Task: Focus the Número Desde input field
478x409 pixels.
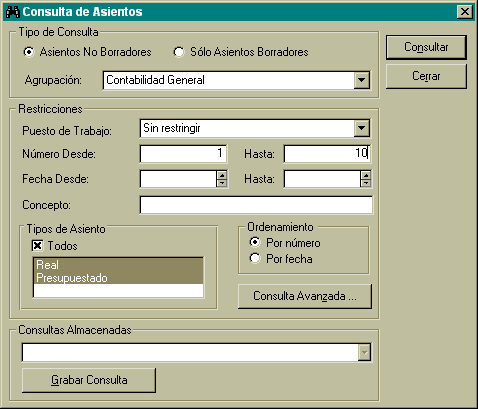Action: click(x=183, y=154)
